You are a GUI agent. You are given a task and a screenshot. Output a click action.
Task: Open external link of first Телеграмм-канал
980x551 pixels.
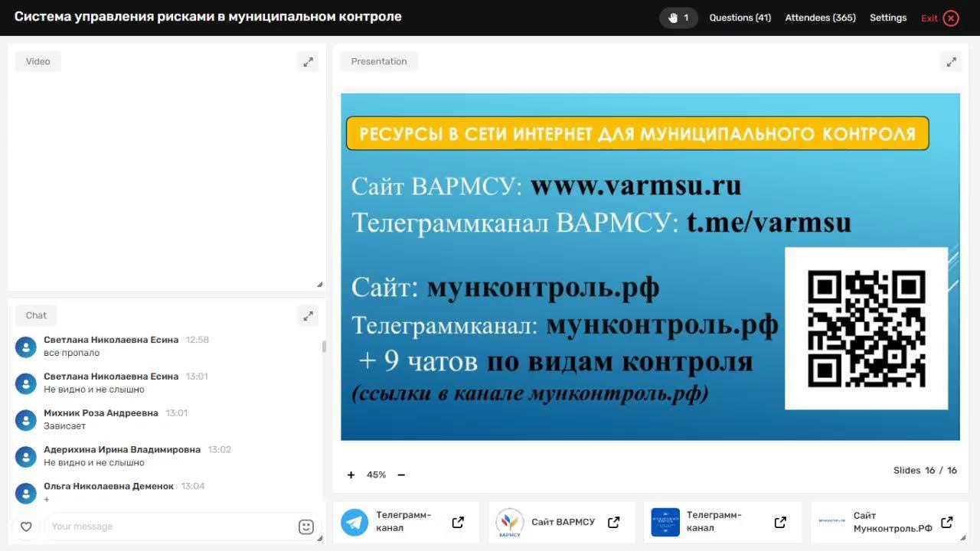pyautogui.click(x=458, y=522)
